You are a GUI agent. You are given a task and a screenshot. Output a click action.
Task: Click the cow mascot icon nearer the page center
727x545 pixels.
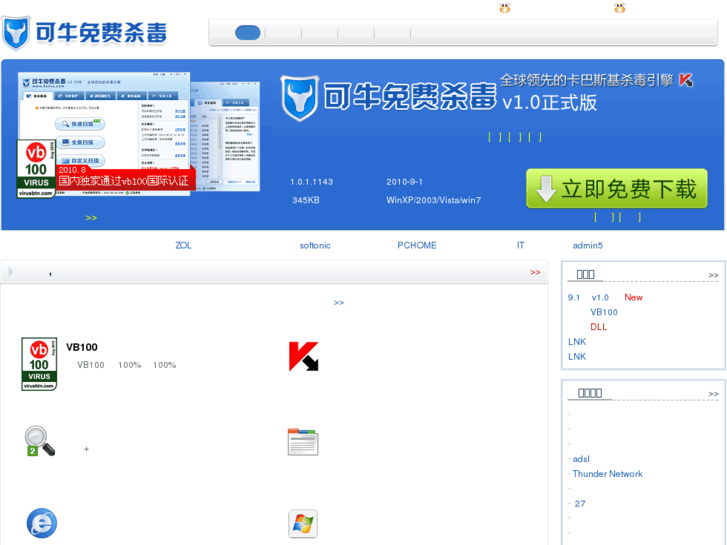(505, 8)
